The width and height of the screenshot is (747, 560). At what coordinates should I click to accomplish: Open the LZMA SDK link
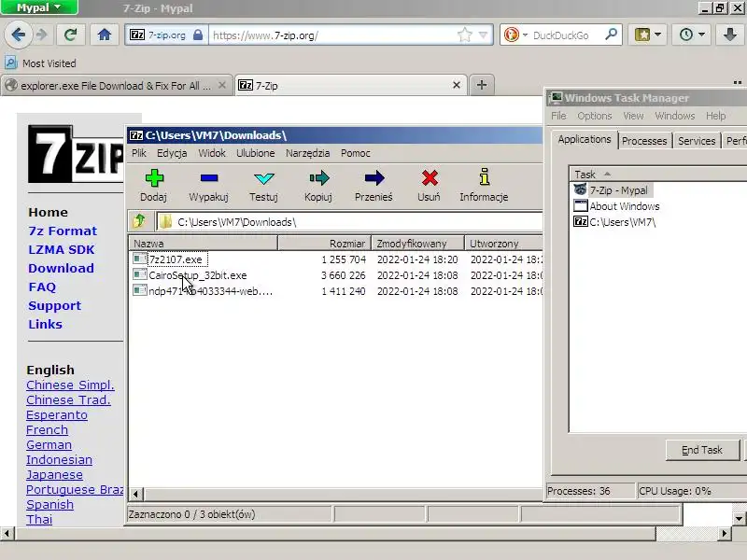[x=61, y=249]
